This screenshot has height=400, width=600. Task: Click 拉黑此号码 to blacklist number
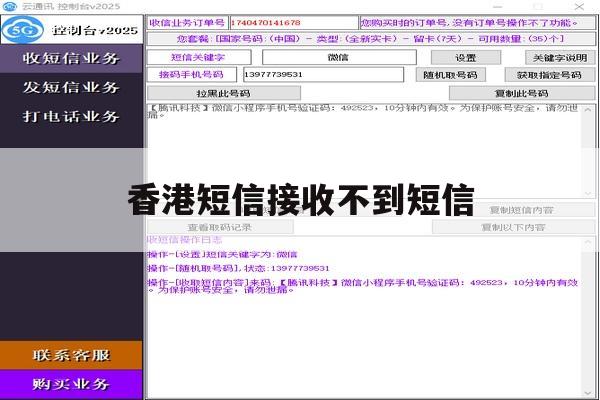tap(224, 93)
